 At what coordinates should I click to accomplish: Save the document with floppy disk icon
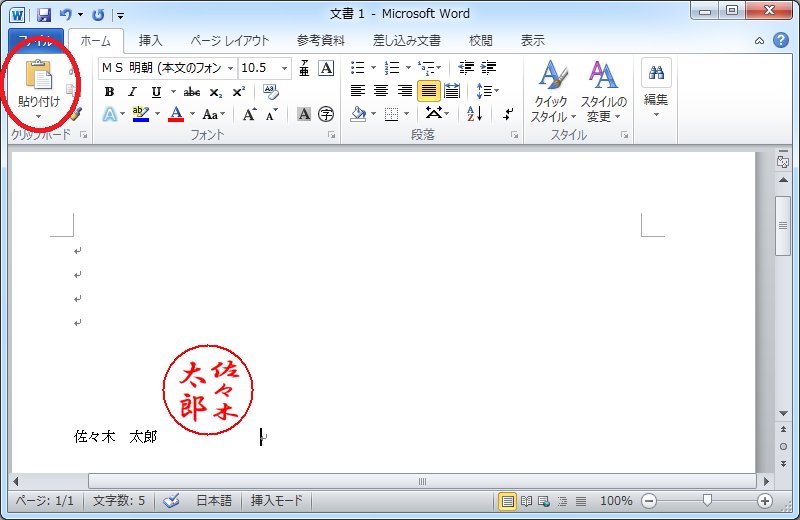click(x=44, y=15)
